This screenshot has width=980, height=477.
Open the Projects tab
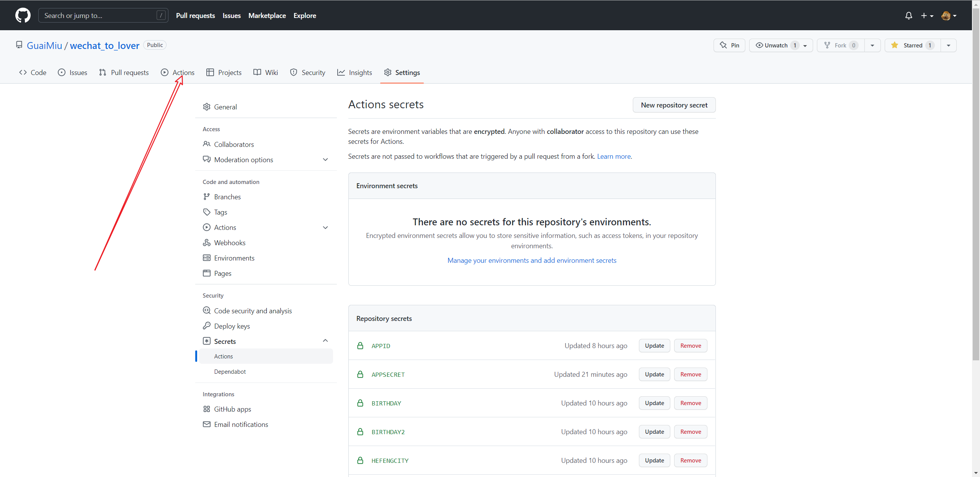click(x=224, y=72)
